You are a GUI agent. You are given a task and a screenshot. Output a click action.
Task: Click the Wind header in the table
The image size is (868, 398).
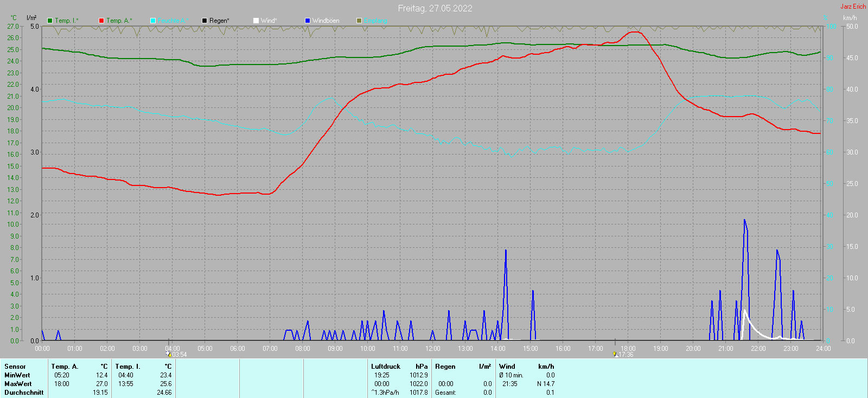pyautogui.click(x=507, y=367)
